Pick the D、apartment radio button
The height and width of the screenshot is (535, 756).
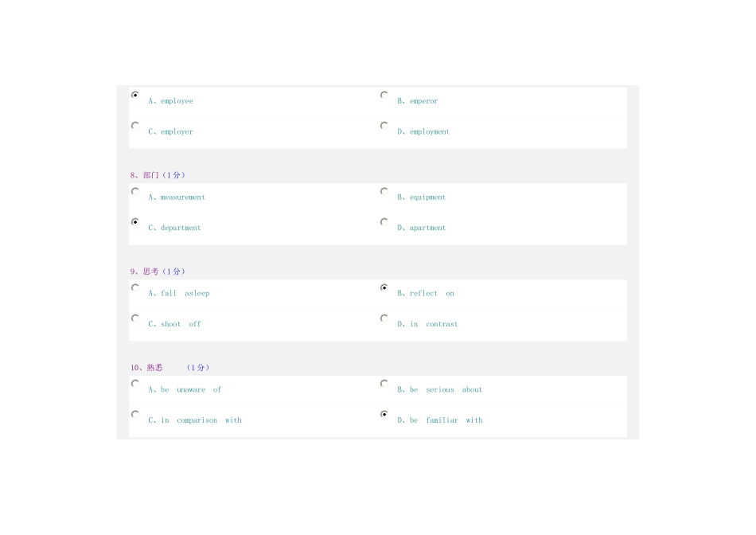coord(384,222)
